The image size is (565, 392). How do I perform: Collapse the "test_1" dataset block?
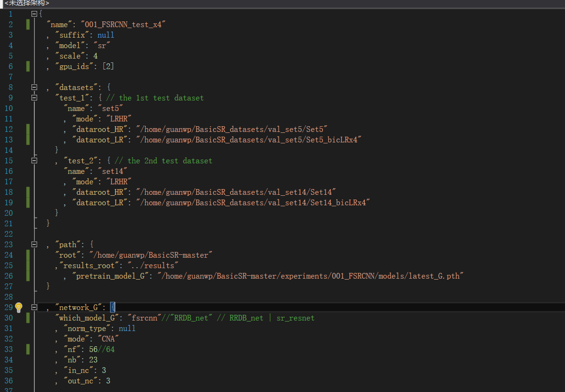pyautogui.click(x=34, y=97)
